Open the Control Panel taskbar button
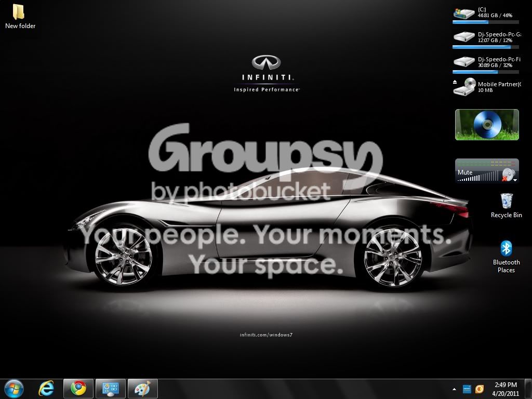Image resolution: width=532 pixels, height=399 pixels. (111, 389)
